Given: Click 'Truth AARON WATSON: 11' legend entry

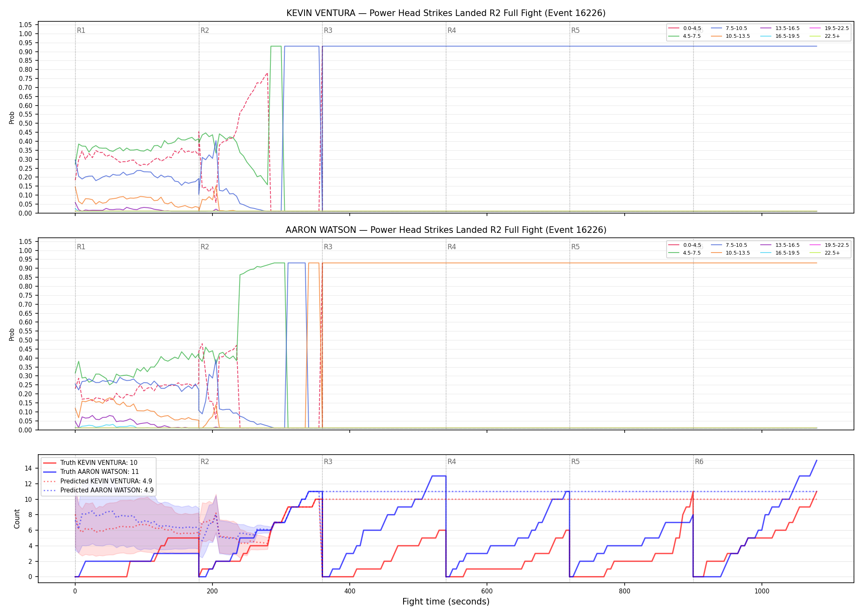Looking at the screenshot, I should tap(91, 472).
